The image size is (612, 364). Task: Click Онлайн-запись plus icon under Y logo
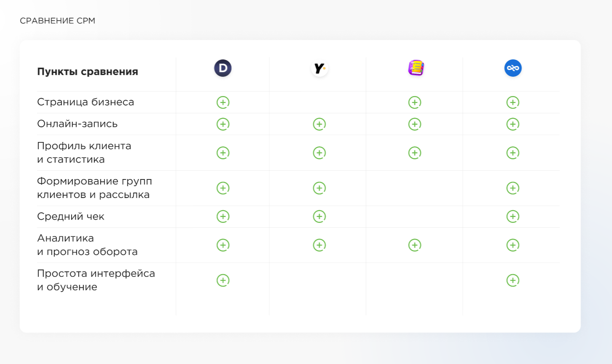pos(319,124)
